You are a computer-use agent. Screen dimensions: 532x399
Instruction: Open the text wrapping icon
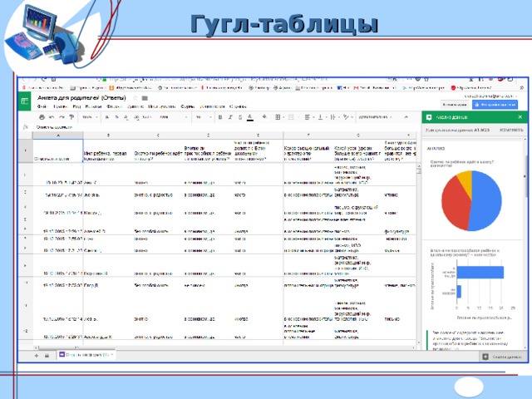click(332, 117)
